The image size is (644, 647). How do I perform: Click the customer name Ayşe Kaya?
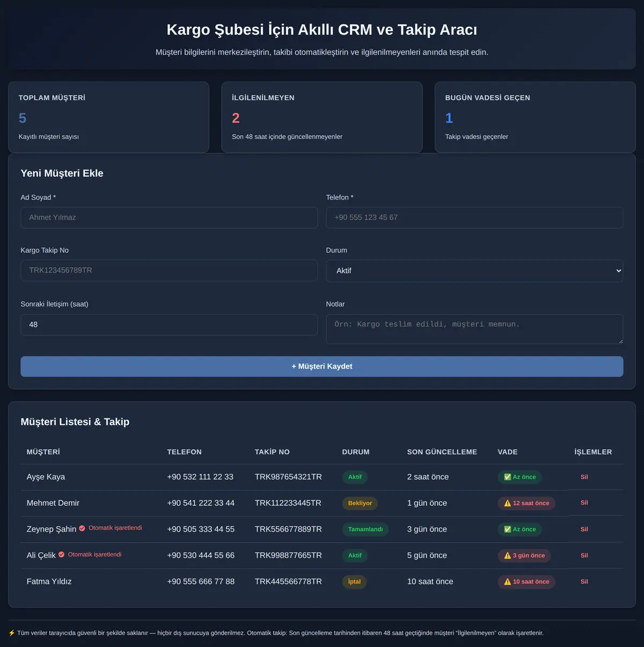click(x=46, y=477)
